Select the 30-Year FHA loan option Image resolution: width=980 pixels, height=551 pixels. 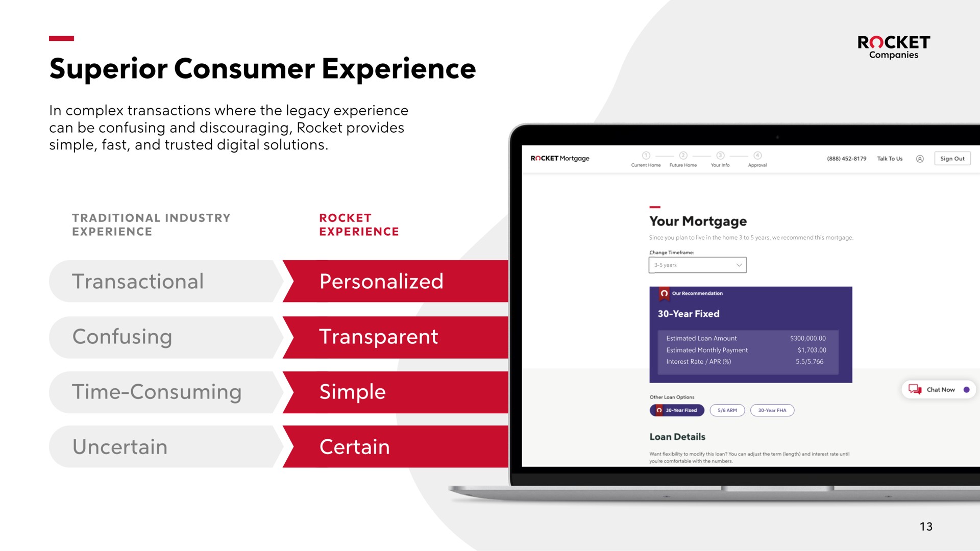point(773,410)
